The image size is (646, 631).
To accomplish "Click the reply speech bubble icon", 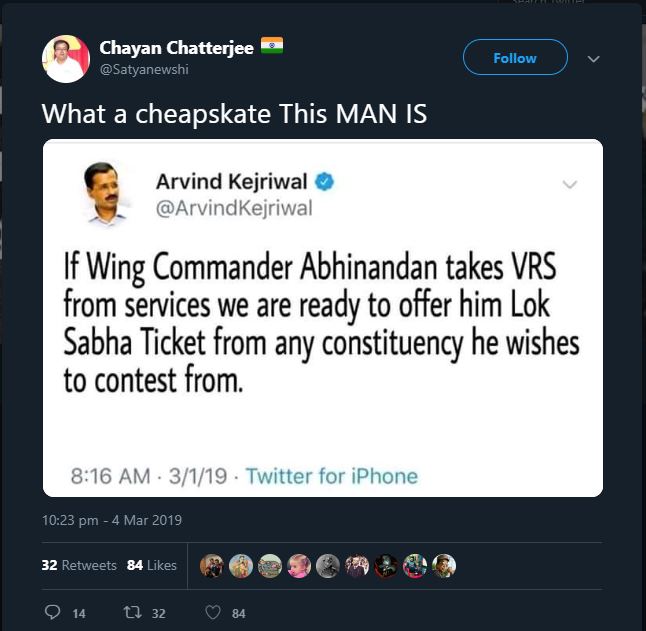I will (x=52, y=612).
